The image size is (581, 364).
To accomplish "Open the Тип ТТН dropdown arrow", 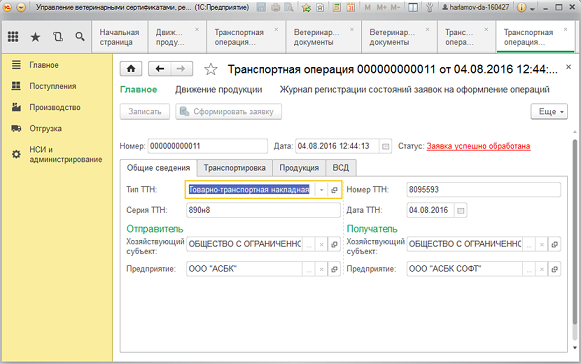I will coord(322,190).
